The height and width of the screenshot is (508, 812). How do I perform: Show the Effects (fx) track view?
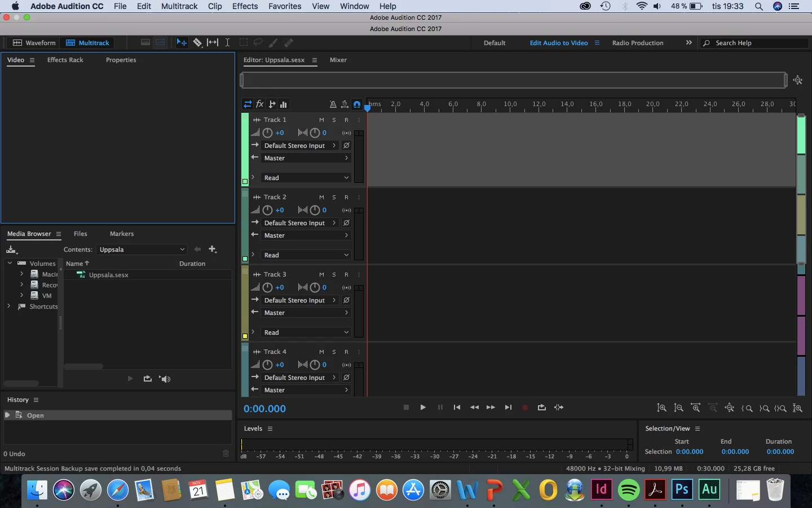(260, 104)
